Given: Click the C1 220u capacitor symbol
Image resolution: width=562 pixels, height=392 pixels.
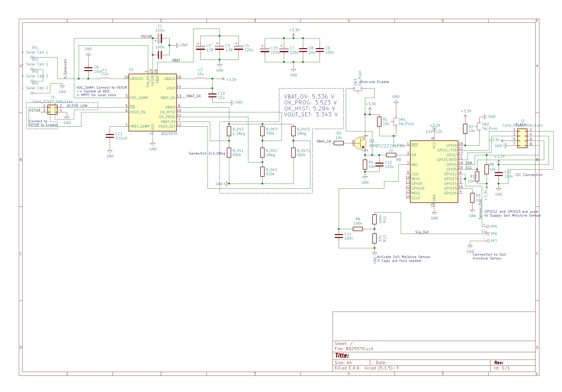Looking at the screenshot, I should tap(160, 38).
